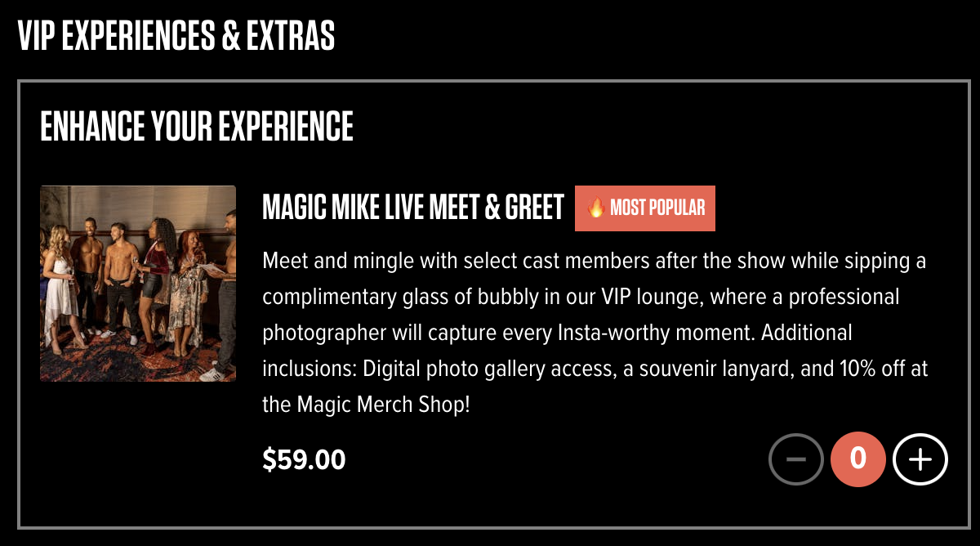Click the fire icon in the Most Popular badge
The image size is (980, 546).
tap(596, 208)
